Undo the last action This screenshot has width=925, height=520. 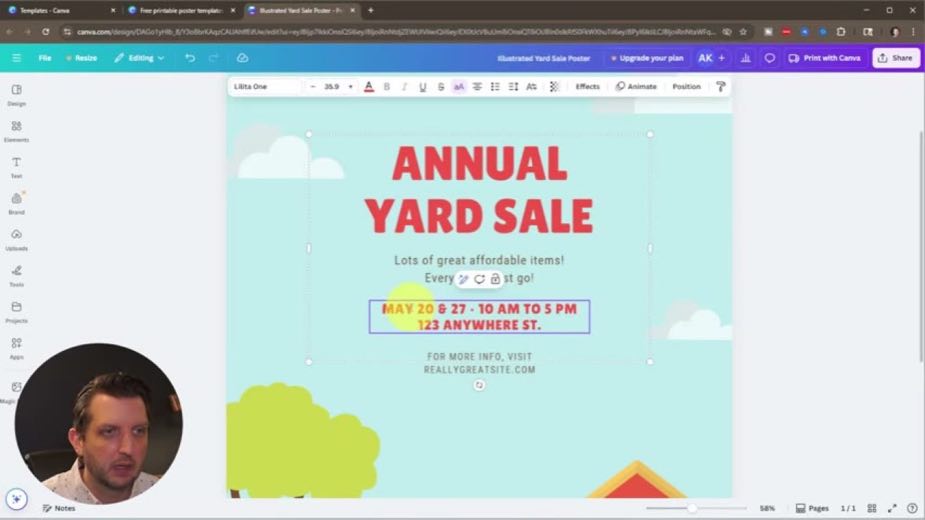190,58
